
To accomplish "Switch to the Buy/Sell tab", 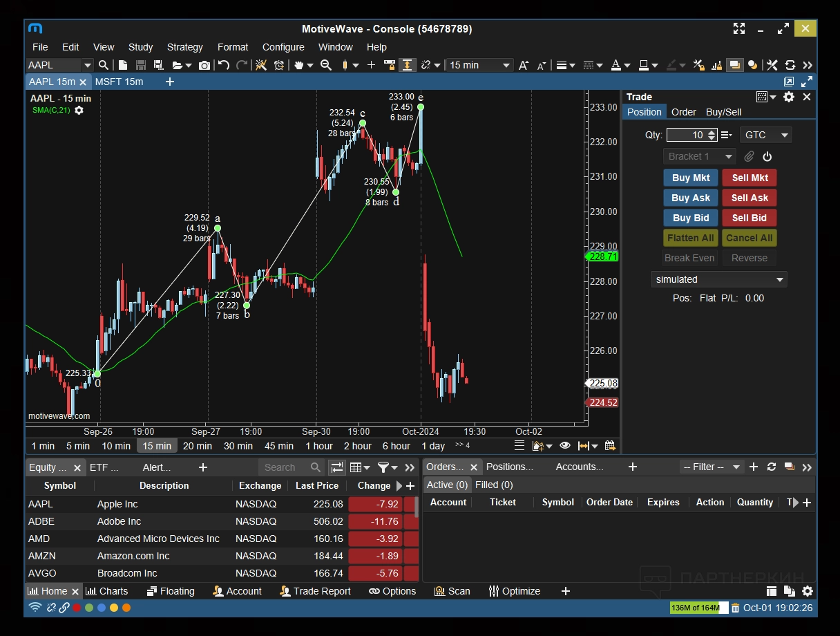I will click(x=723, y=112).
